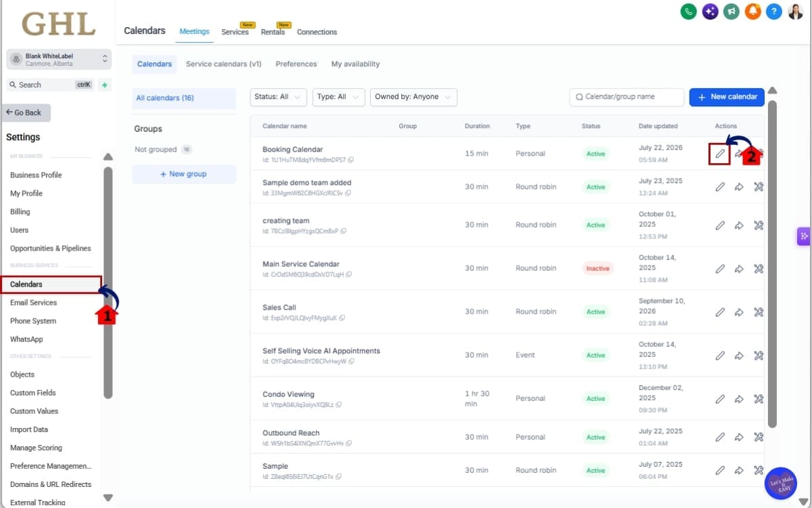Open Billing settings
The image size is (812, 508).
click(x=20, y=211)
